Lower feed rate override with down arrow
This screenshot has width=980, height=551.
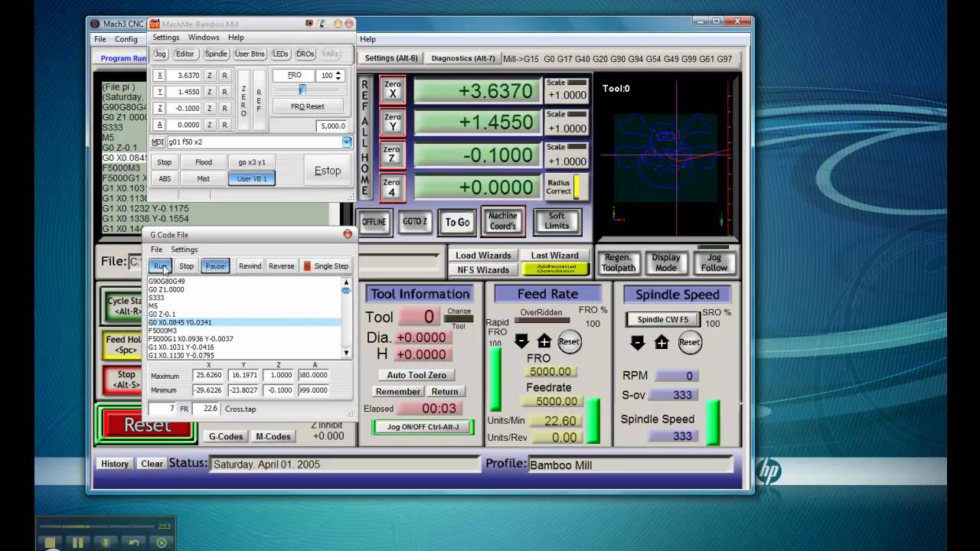point(521,341)
